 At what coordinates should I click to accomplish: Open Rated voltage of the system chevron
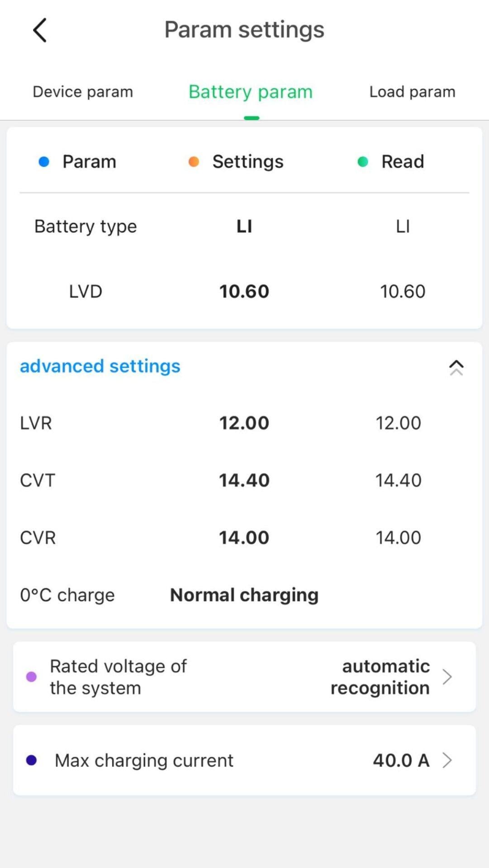pyautogui.click(x=447, y=677)
